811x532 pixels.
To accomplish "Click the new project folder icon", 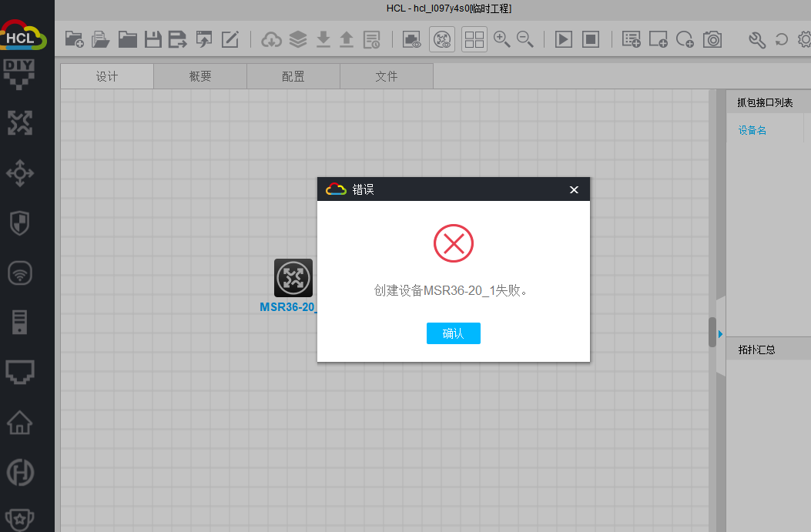I will [75, 39].
